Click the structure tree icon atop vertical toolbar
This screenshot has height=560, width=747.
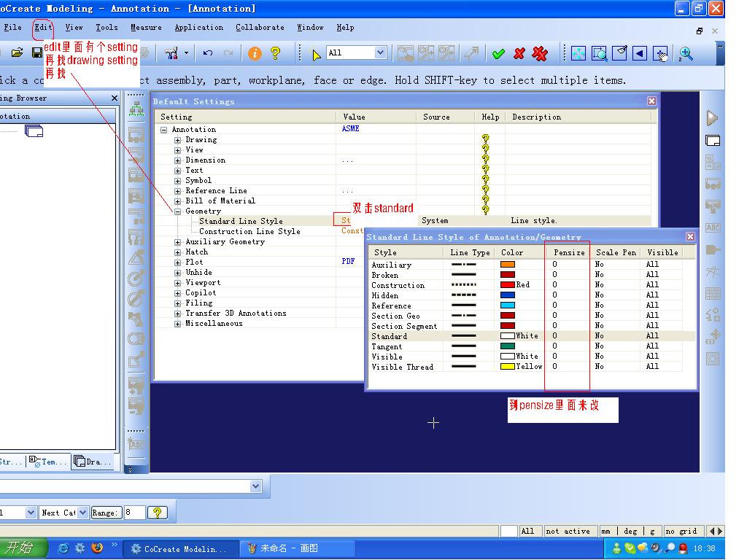point(136,109)
